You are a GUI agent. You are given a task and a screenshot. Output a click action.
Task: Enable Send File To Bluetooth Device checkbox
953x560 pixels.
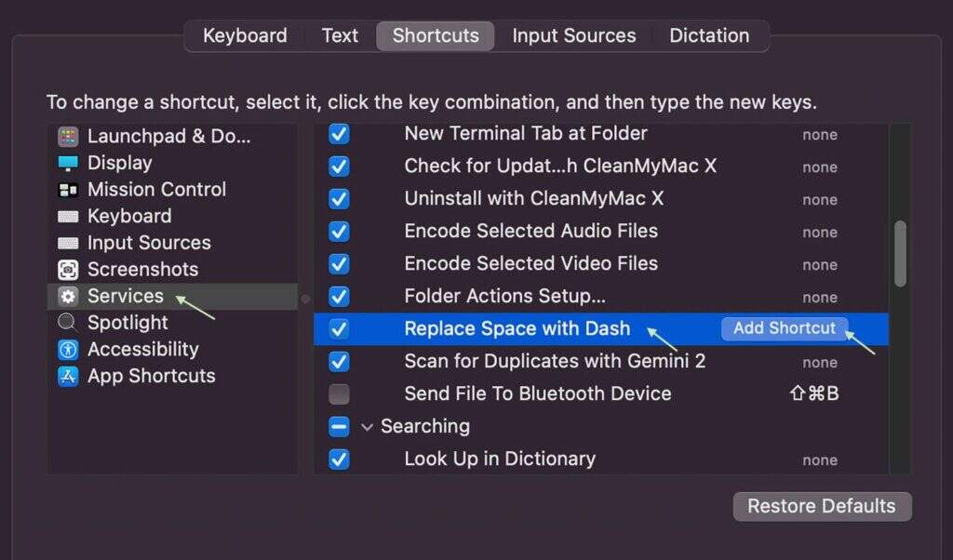[x=340, y=393]
